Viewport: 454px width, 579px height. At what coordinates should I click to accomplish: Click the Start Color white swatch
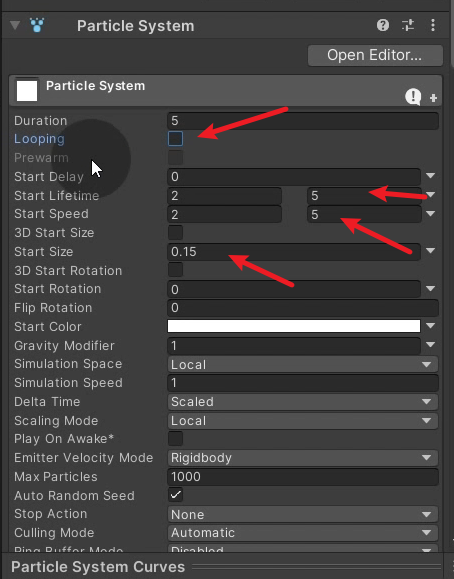pos(294,326)
